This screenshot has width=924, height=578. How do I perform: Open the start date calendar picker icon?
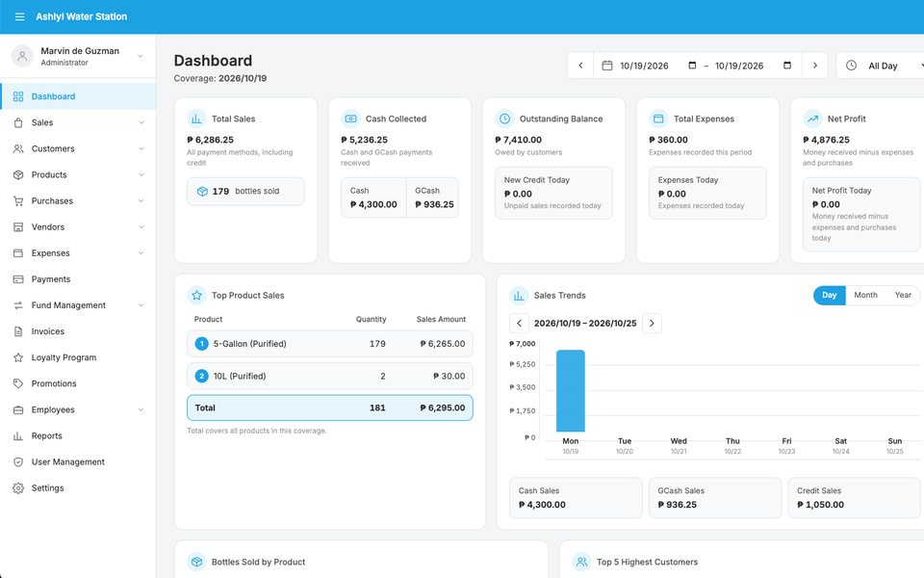[x=692, y=66]
